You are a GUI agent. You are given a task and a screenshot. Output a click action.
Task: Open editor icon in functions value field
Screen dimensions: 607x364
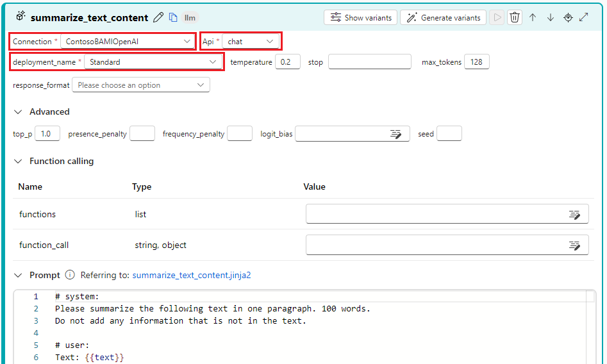[574, 215]
